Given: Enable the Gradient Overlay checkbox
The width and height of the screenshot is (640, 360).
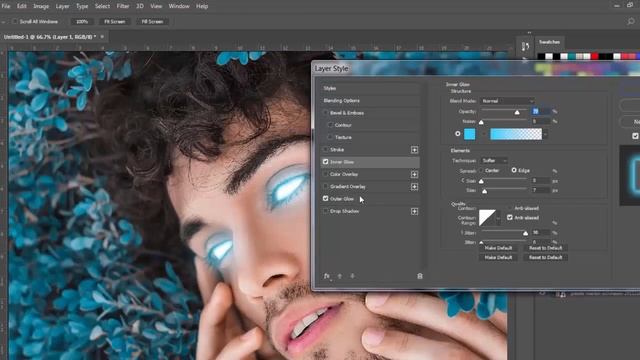Looking at the screenshot, I should click(x=325, y=187).
